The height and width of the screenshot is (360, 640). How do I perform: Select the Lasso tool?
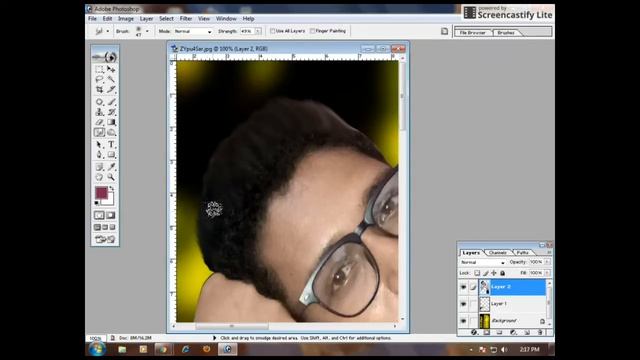click(99, 79)
